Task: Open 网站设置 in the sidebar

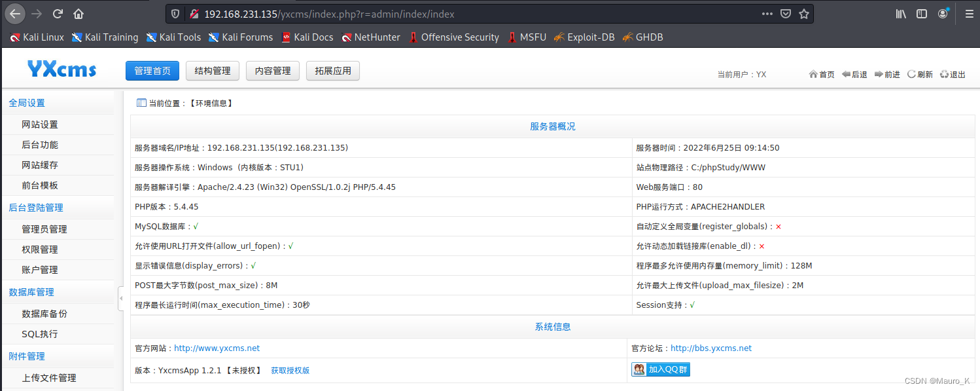Action: tap(40, 124)
